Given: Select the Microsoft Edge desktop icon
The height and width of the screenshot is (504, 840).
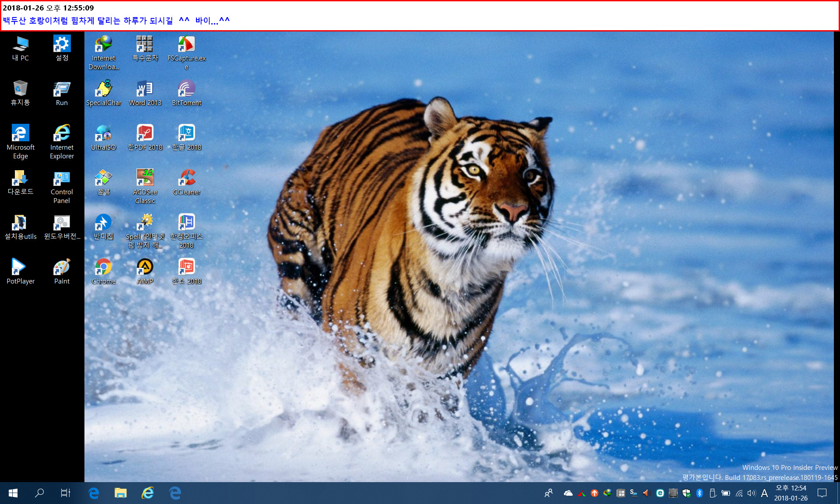Looking at the screenshot, I should pyautogui.click(x=21, y=142).
